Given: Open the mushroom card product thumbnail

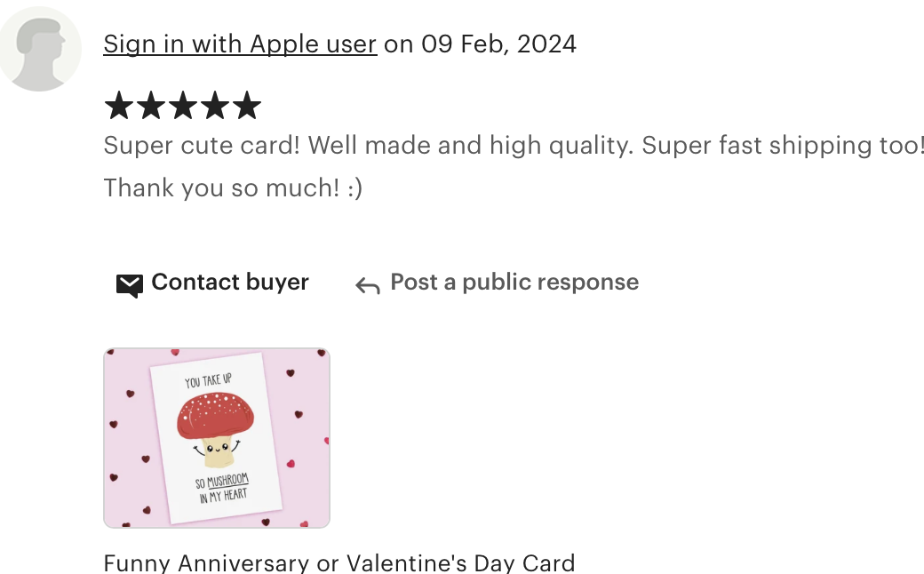Looking at the screenshot, I should pyautogui.click(x=217, y=438).
